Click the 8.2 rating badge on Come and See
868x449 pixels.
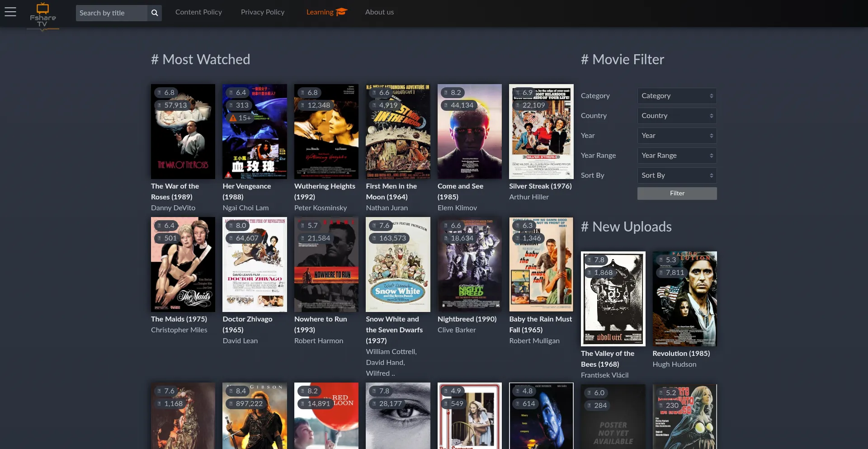point(452,93)
